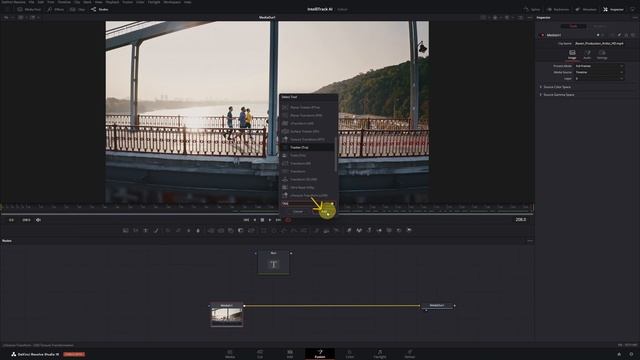Image resolution: width=640 pixels, height=360 pixels.
Task: Play the clip in reverse
Action: click(x=255, y=220)
